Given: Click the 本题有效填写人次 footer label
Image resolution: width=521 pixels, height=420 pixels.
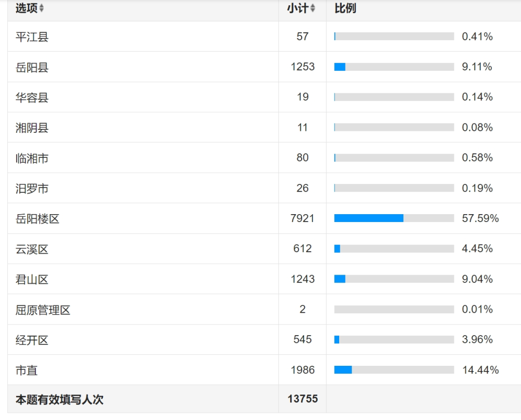Looking at the screenshot, I should 59,400.
